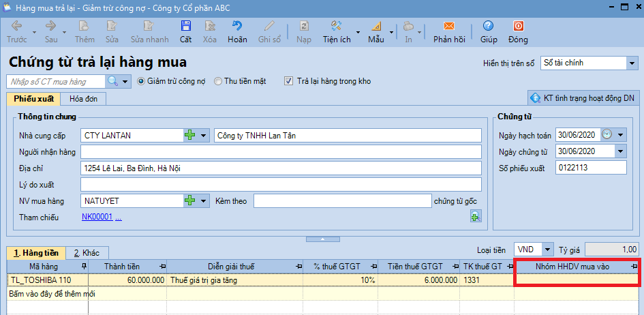Expand the Trước button dropdown arrow
This screenshot has width=644, height=315.
pos(34,31)
